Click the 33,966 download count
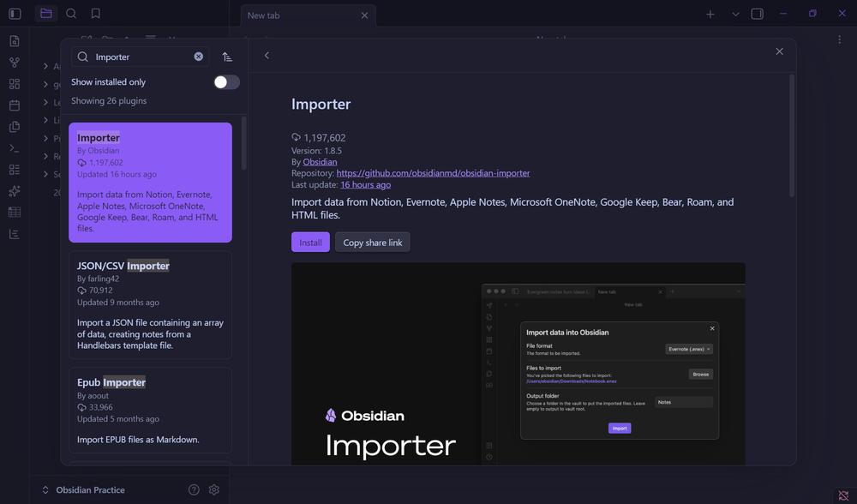Image resolution: width=857 pixels, height=504 pixels. click(x=100, y=407)
